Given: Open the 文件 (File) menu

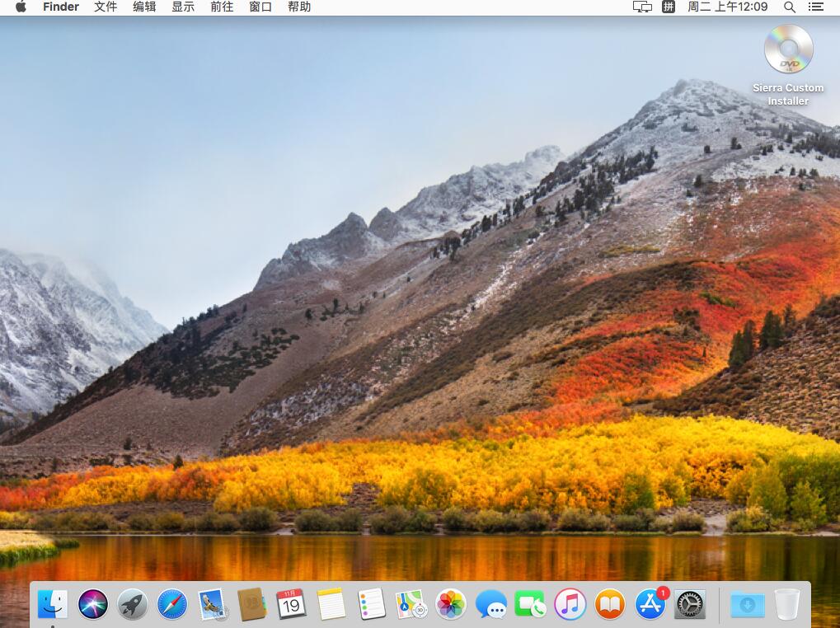Looking at the screenshot, I should (x=106, y=7).
